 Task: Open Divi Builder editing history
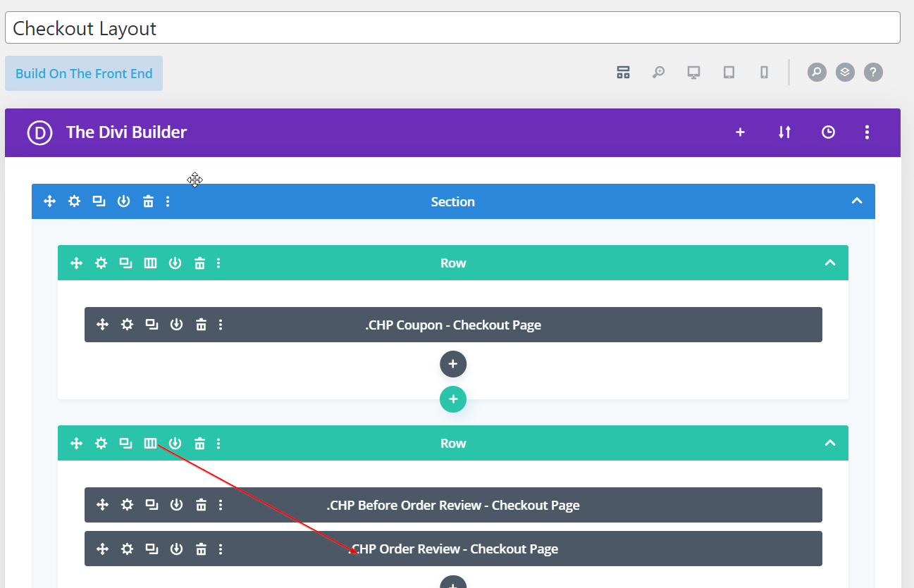pyautogui.click(x=828, y=132)
